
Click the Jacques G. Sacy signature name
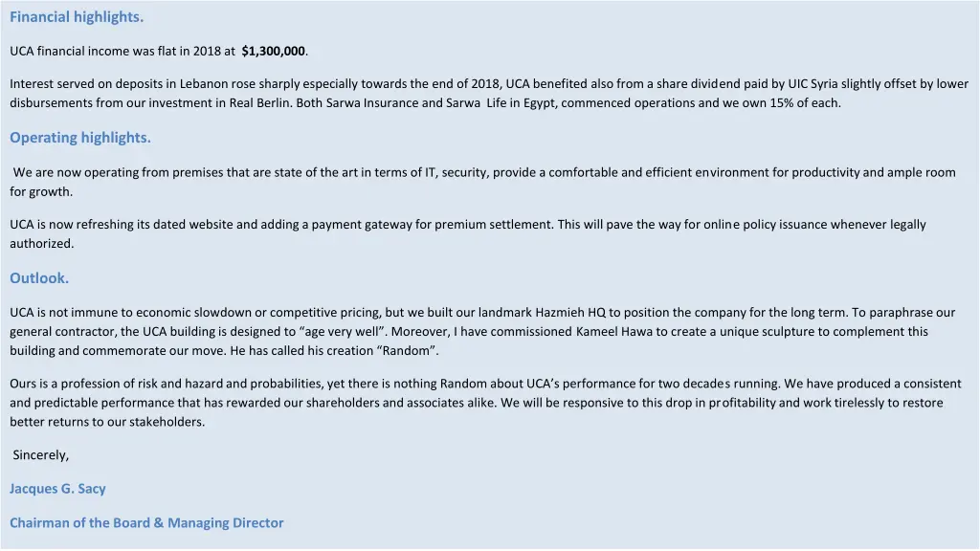pos(57,489)
